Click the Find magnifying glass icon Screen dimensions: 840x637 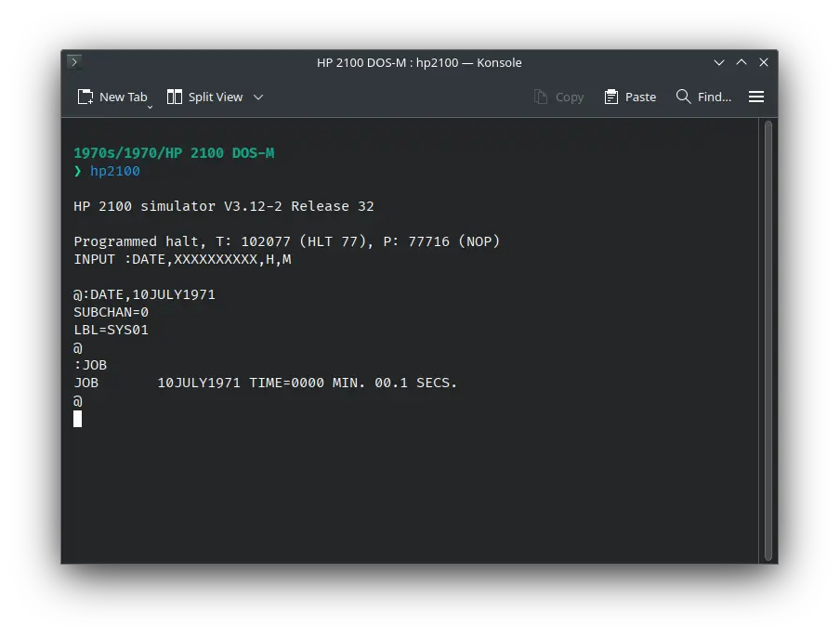[x=684, y=97]
